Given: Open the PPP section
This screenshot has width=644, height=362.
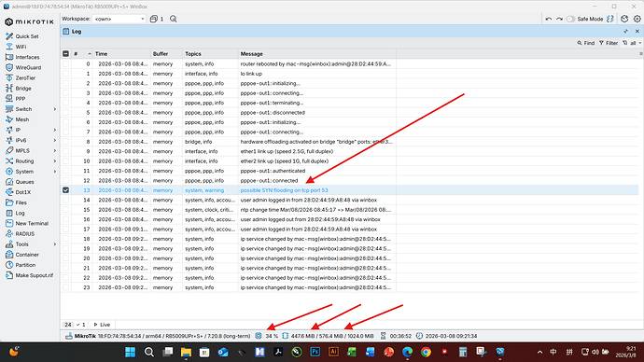Looking at the screenshot, I should [x=16, y=99].
